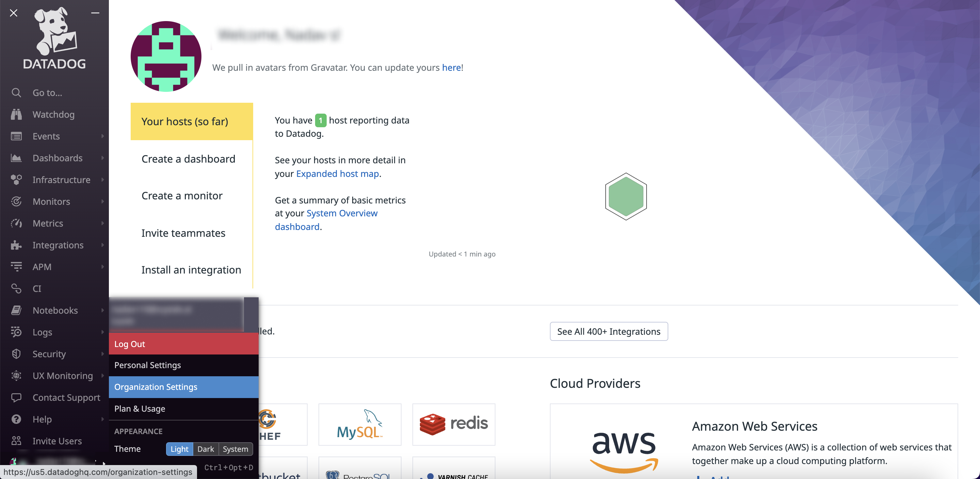Click the Dashboards chart icon

click(16, 158)
